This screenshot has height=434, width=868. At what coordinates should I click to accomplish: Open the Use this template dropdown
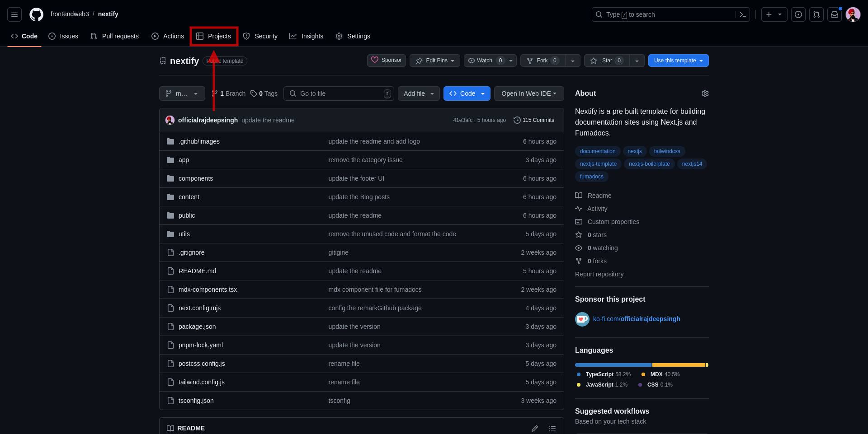tap(679, 61)
